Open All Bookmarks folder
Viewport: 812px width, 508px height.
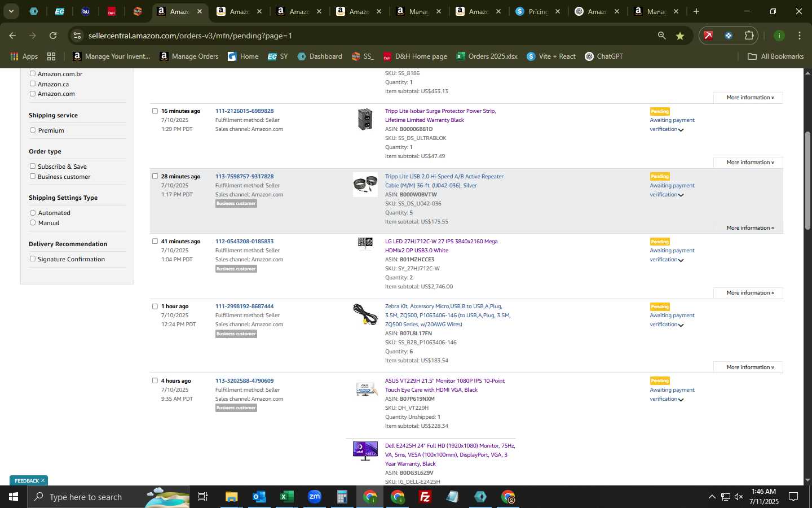coord(775,56)
